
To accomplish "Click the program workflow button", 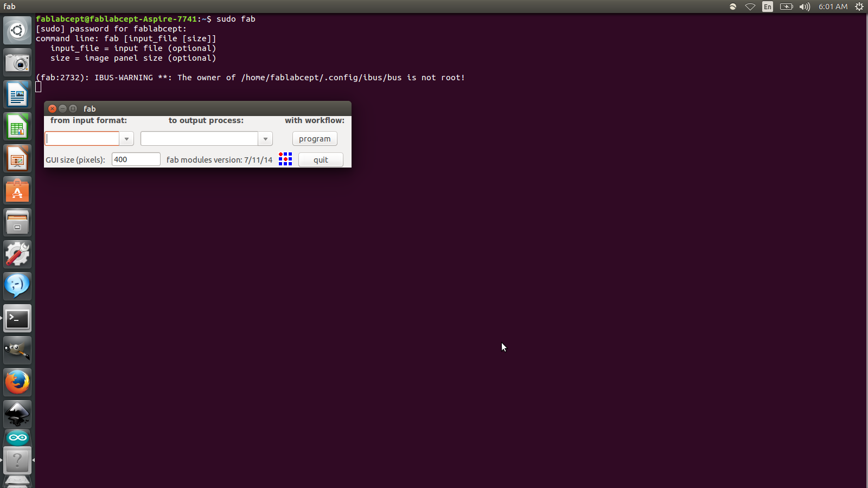I will point(315,139).
